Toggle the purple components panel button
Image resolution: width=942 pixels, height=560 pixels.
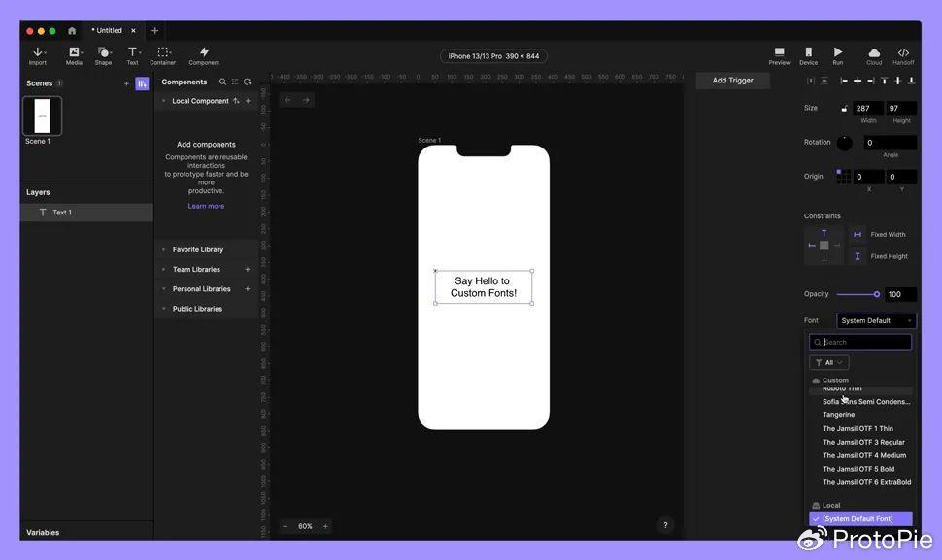pos(142,83)
